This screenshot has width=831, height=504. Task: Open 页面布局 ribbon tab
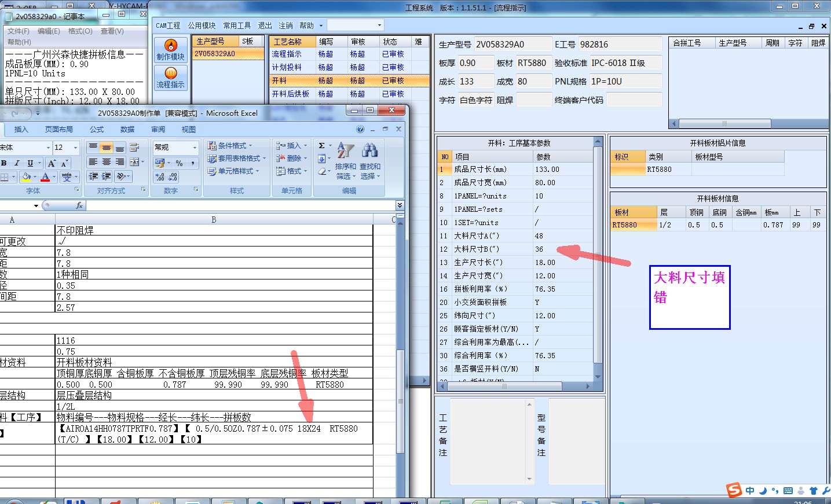pyautogui.click(x=59, y=130)
